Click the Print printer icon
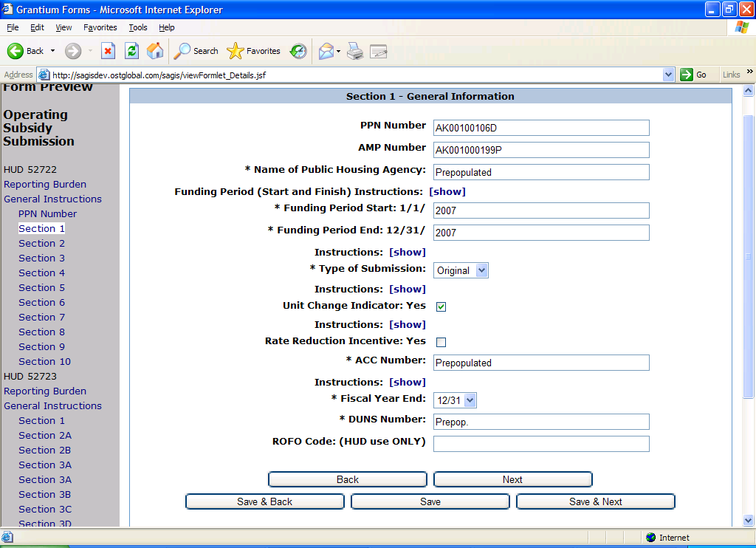This screenshot has height=548, width=756. click(x=355, y=51)
